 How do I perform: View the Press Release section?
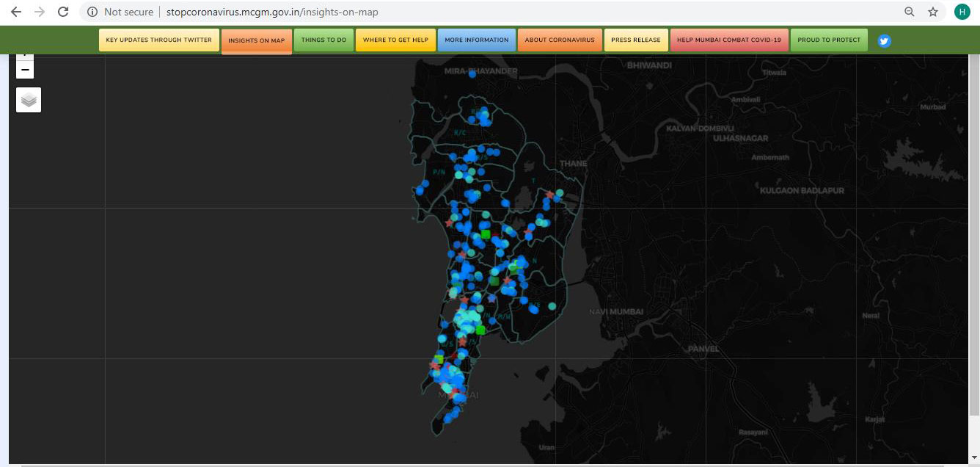coord(635,40)
